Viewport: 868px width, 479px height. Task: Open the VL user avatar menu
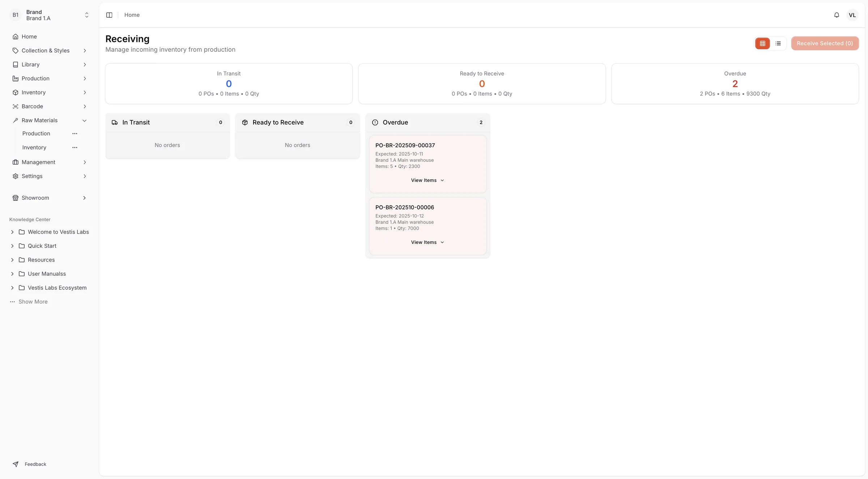852,15
